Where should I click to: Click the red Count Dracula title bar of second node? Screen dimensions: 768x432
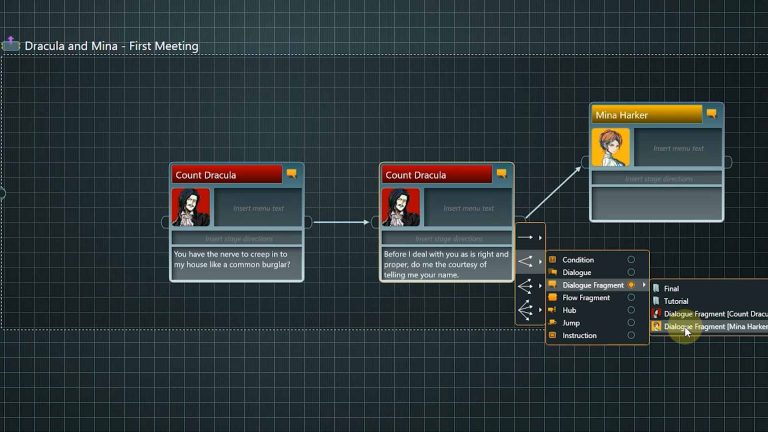click(437, 174)
